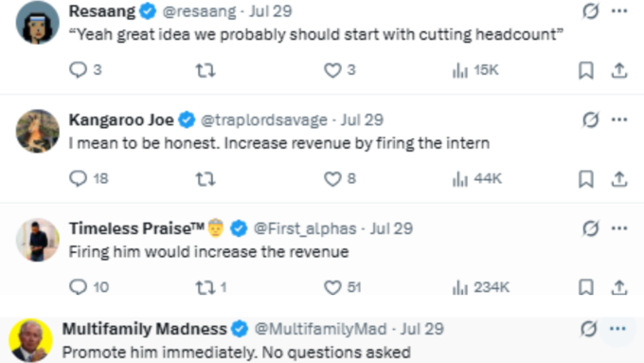Open @traplordsavage profile handle link
Viewport: 644px width, 363px height.
pyautogui.click(x=263, y=119)
